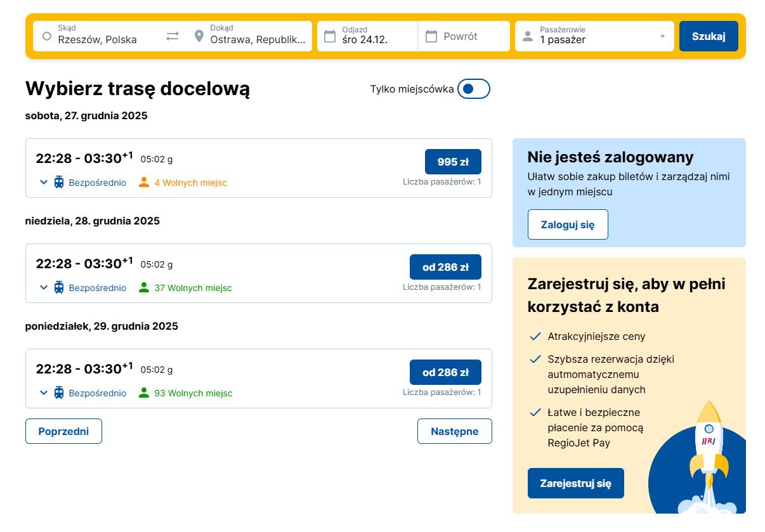Click the Dokąd field with Ostrawa
765x532 pixels.
[x=249, y=36]
